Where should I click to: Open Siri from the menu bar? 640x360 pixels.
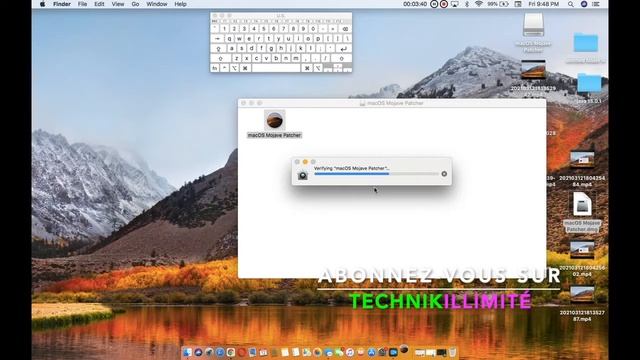coord(584,4)
